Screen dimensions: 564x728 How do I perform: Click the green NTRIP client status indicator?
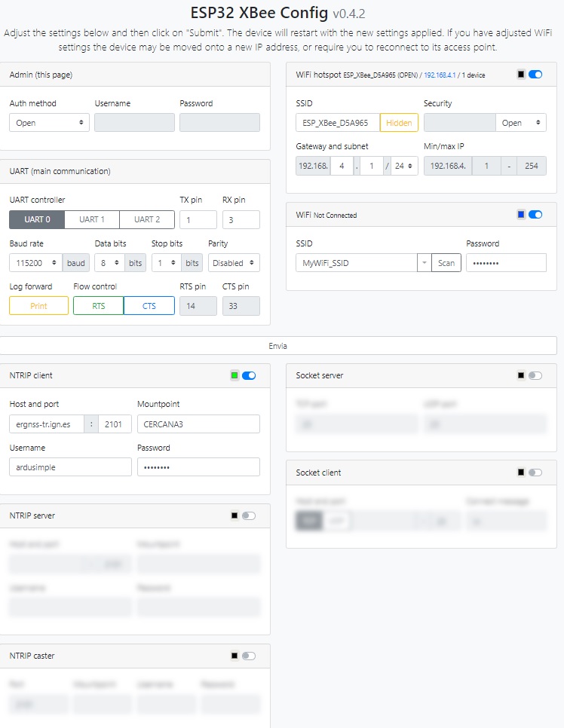point(234,375)
